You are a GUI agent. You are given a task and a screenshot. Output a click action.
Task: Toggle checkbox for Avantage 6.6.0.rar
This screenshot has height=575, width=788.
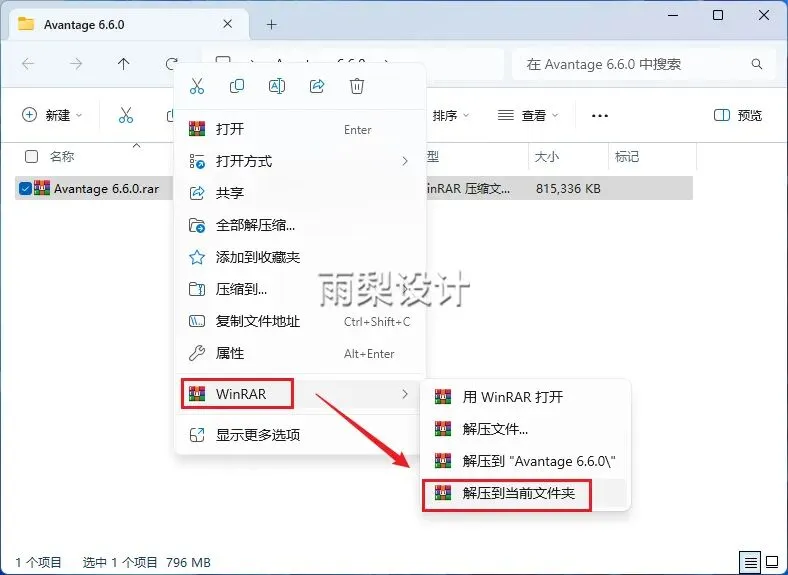point(25,188)
